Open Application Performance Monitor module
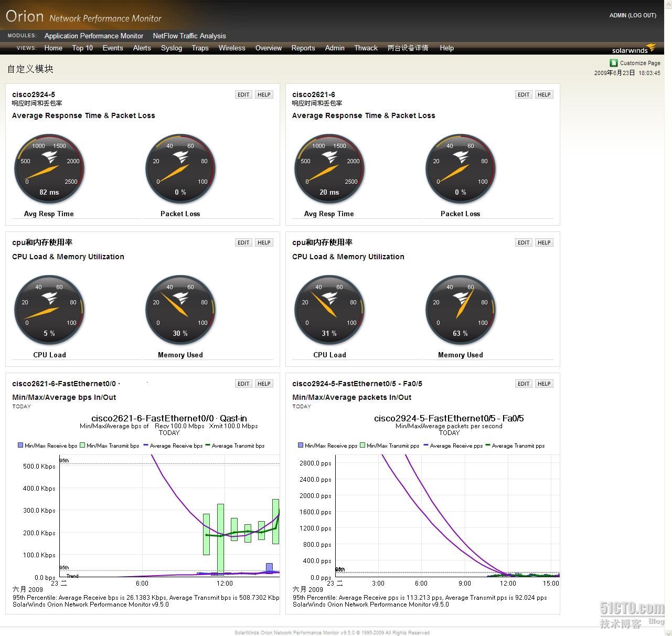 click(x=94, y=36)
